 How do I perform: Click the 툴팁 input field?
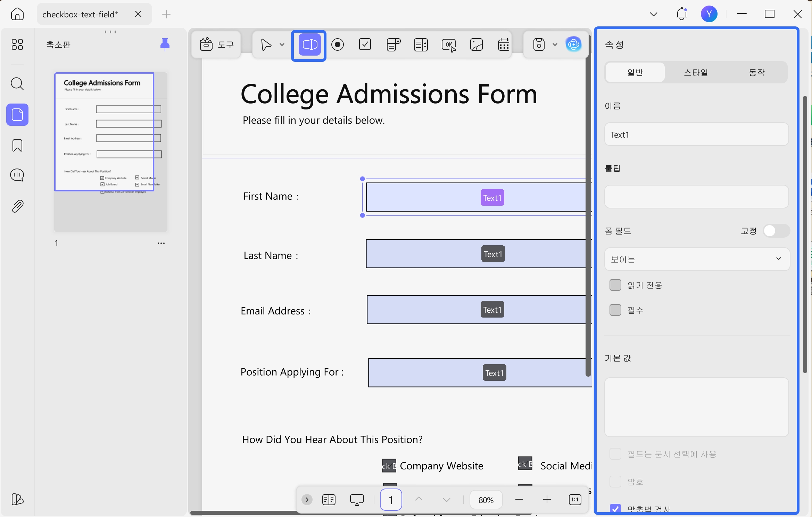(696, 197)
